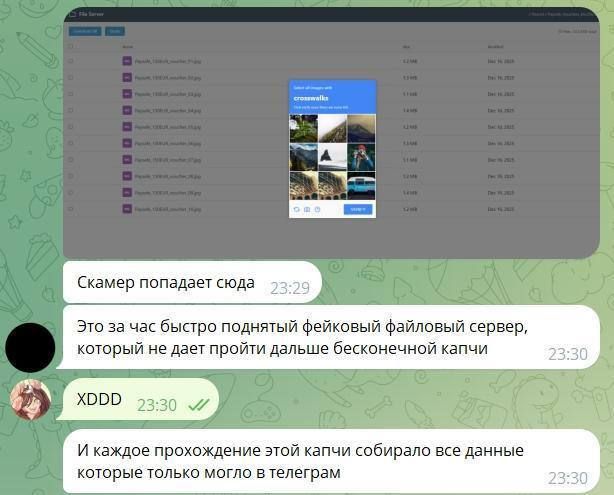The width and height of the screenshot is (614, 495).
Task: Click the read checkmarks on the XDDD message
Action: (199, 405)
